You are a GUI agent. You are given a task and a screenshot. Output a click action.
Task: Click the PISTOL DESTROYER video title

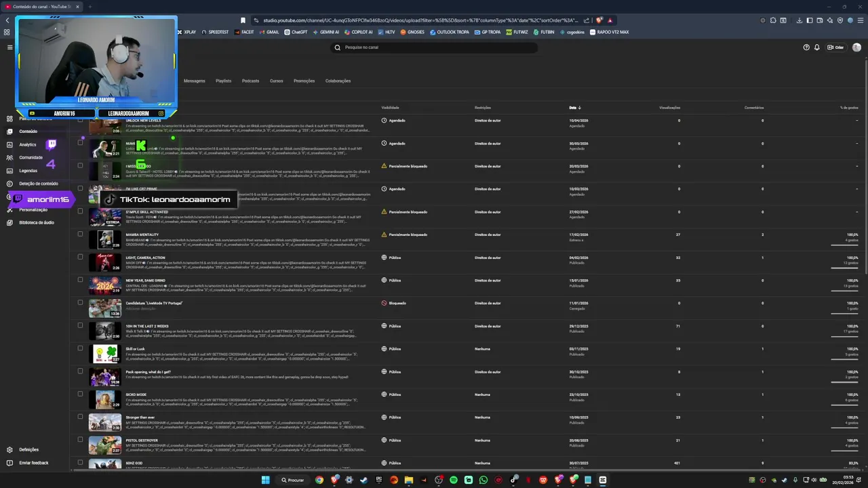pyautogui.click(x=142, y=441)
